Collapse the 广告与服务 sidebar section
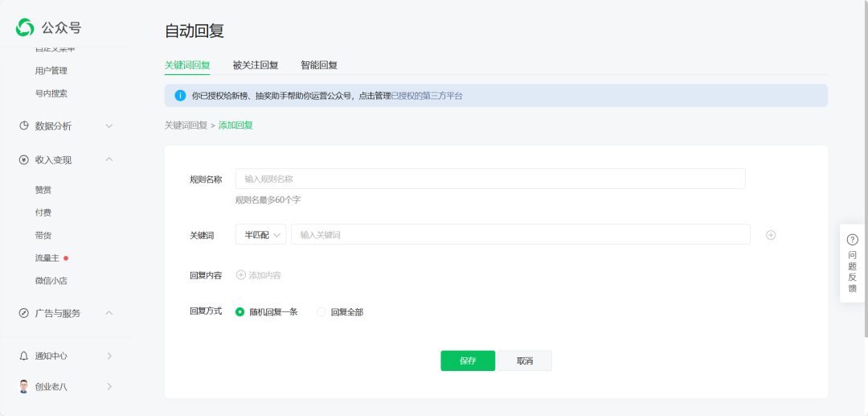 [109, 313]
